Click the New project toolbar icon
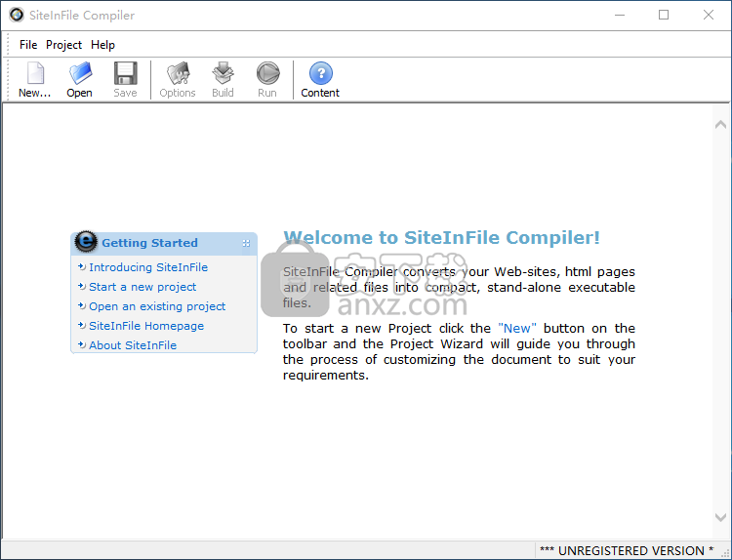 click(x=35, y=73)
